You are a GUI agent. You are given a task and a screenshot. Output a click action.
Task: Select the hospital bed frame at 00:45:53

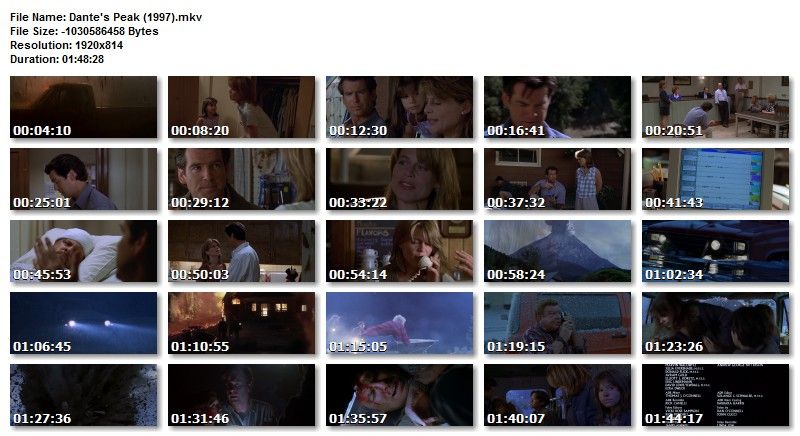(84, 251)
